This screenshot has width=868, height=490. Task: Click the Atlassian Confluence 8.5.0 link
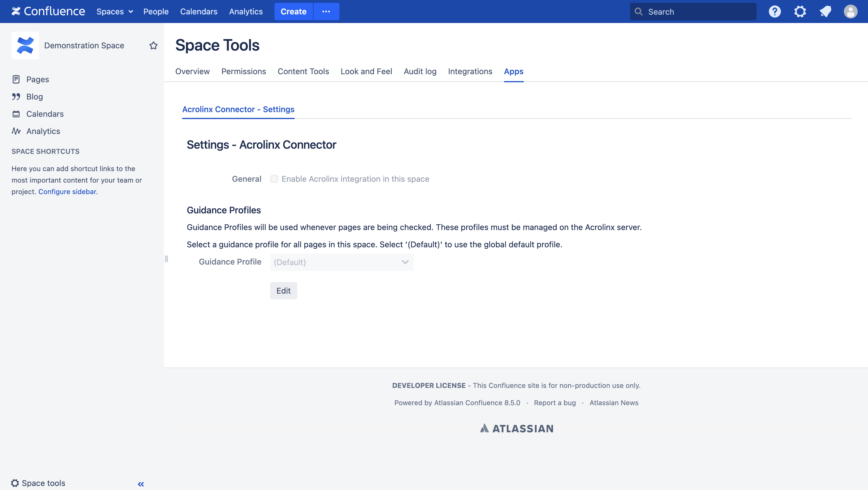477,403
